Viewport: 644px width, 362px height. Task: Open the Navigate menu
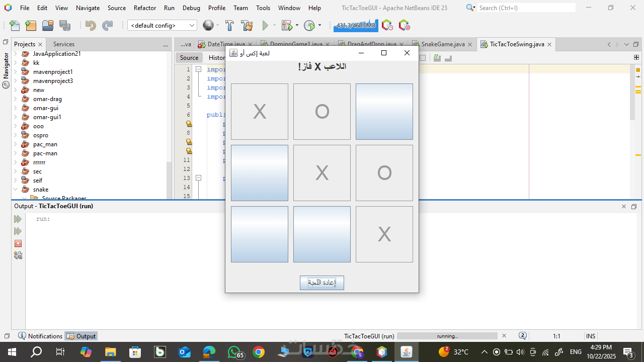point(88,8)
